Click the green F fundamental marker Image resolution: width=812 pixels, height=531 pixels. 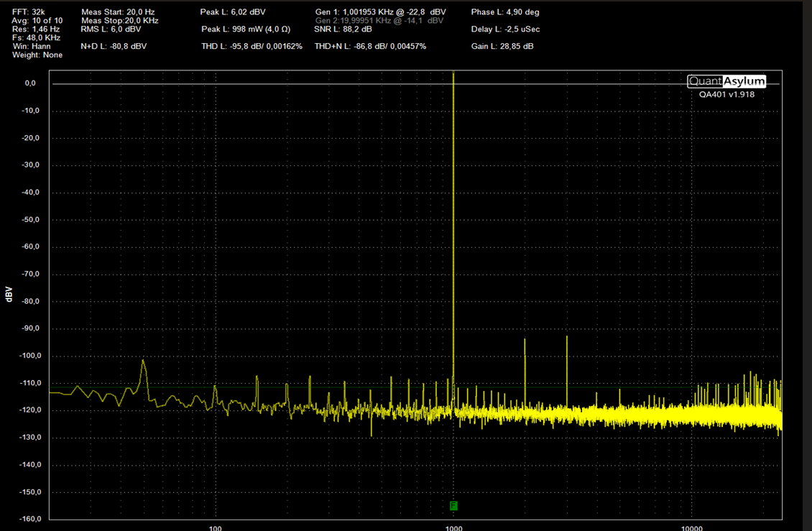(453, 506)
